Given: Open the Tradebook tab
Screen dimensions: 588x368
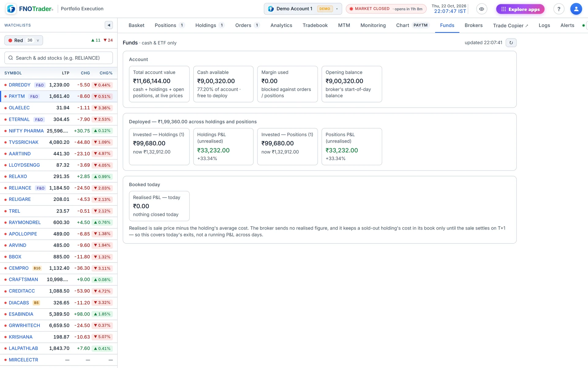Looking at the screenshot, I should (x=315, y=25).
